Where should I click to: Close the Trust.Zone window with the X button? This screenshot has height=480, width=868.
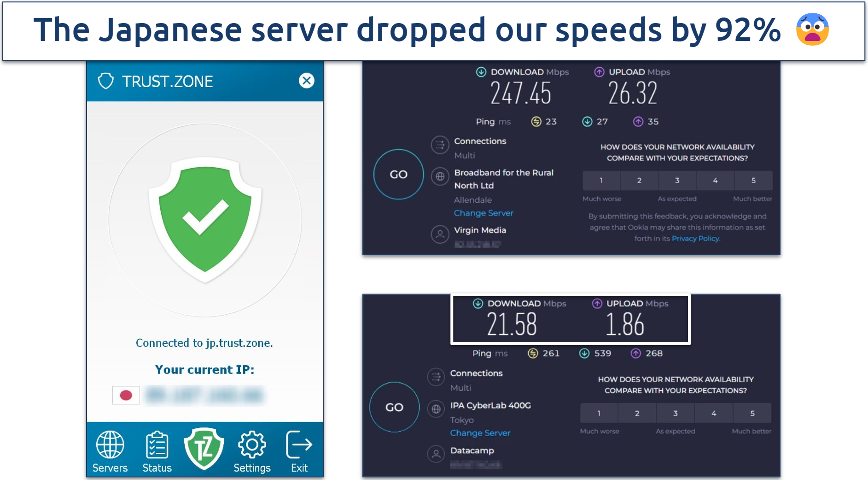tap(307, 81)
